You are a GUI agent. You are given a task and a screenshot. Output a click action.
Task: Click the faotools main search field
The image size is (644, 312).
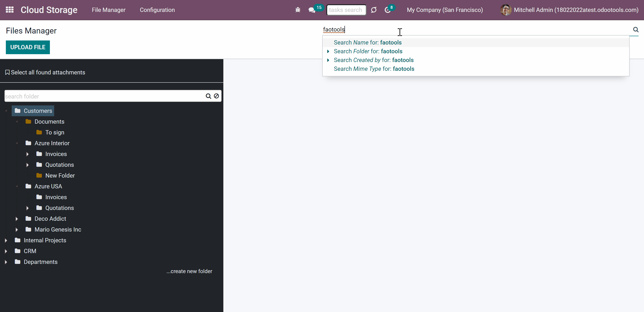476,29
